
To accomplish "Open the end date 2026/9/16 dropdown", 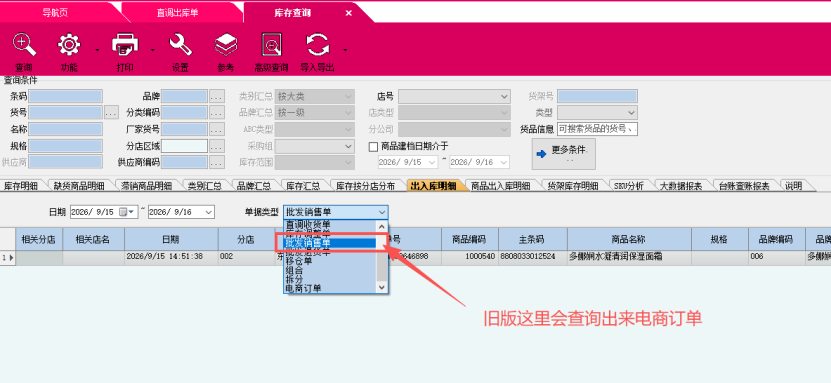I will tap(209, 212).
